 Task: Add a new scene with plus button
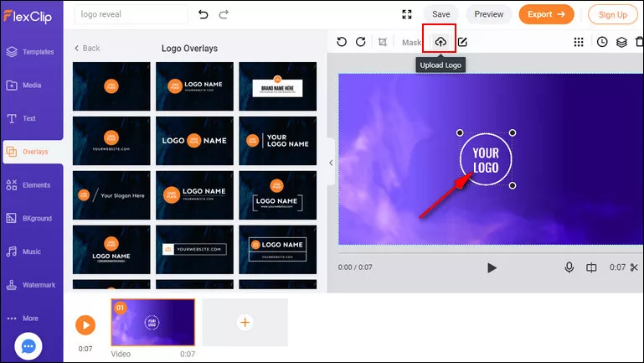coord(245,322)
